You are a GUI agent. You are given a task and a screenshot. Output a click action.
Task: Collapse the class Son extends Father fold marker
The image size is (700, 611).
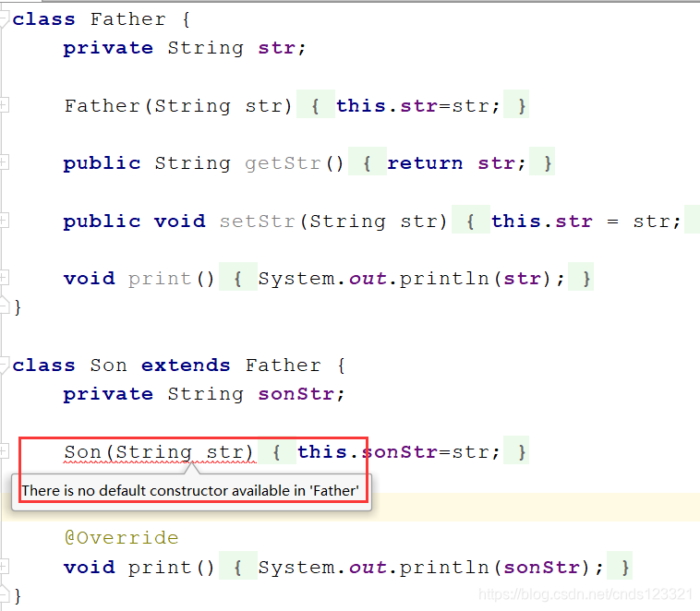tap(4, 365)
